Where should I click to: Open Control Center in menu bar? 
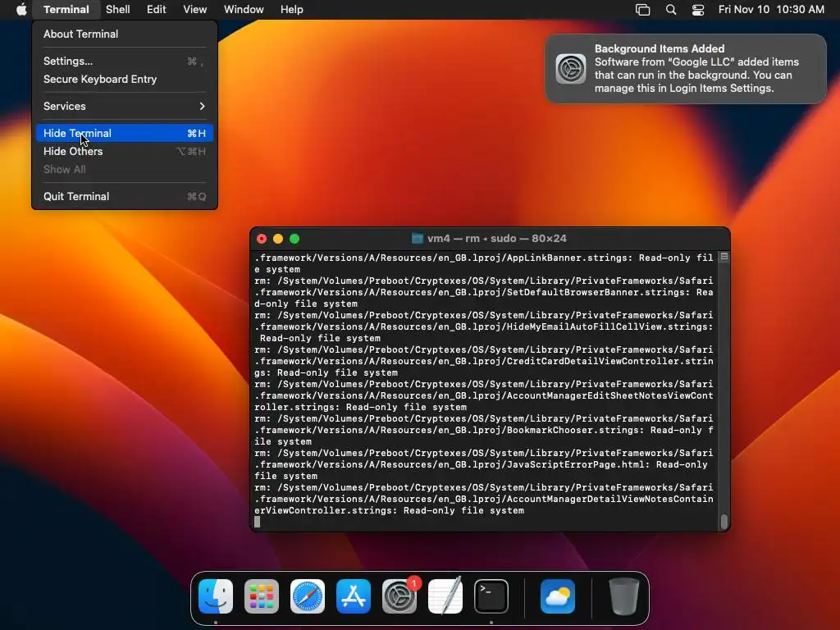pyautogui.click(x=698, y=10)
